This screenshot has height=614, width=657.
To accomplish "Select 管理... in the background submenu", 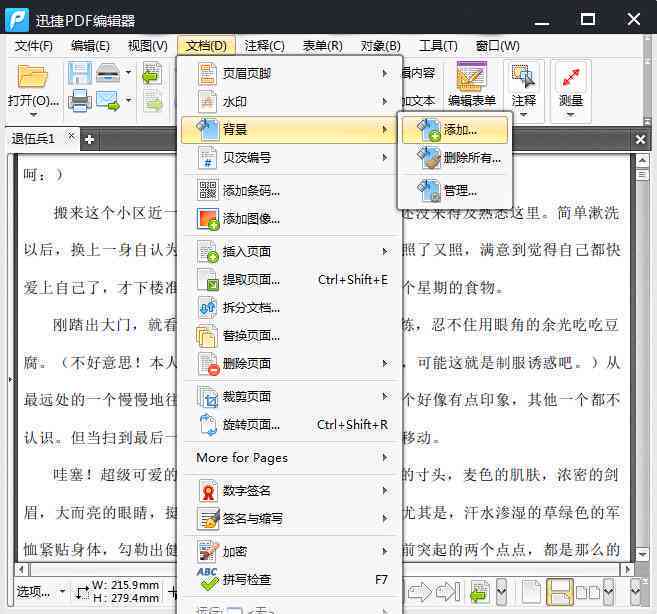I will 455,191.
